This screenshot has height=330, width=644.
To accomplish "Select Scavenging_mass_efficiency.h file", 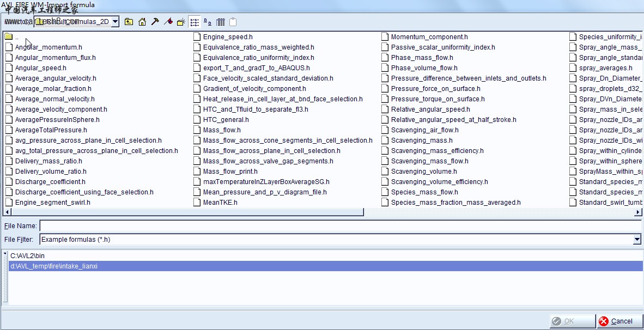I will pos(433,151).
